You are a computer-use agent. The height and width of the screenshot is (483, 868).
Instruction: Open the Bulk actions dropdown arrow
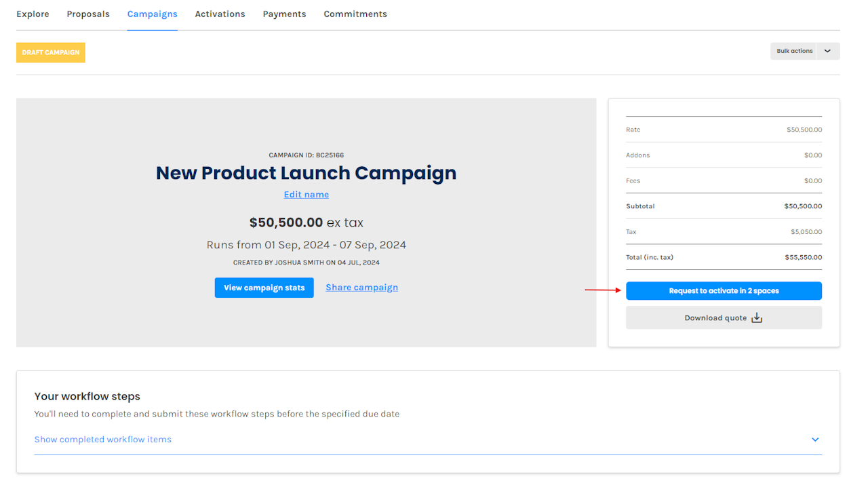[827, 52]
